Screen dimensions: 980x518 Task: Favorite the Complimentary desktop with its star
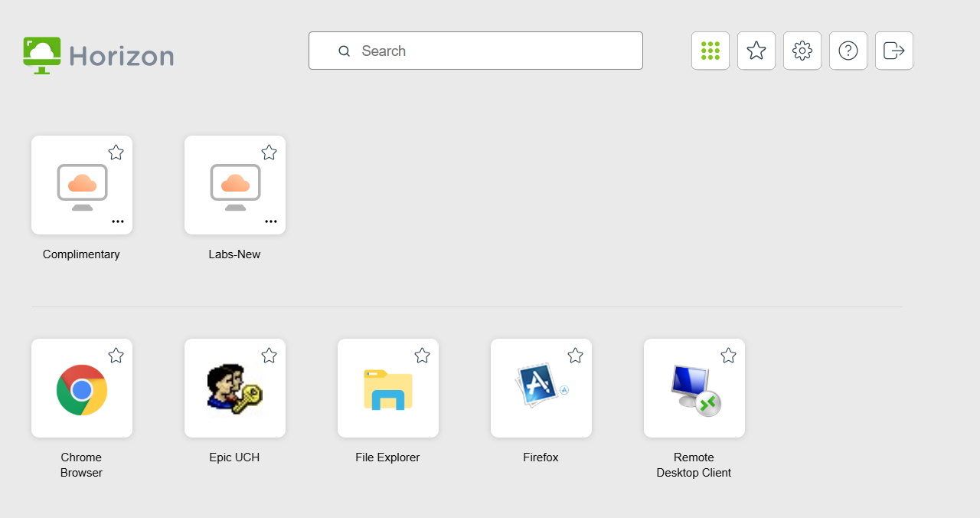116,152
